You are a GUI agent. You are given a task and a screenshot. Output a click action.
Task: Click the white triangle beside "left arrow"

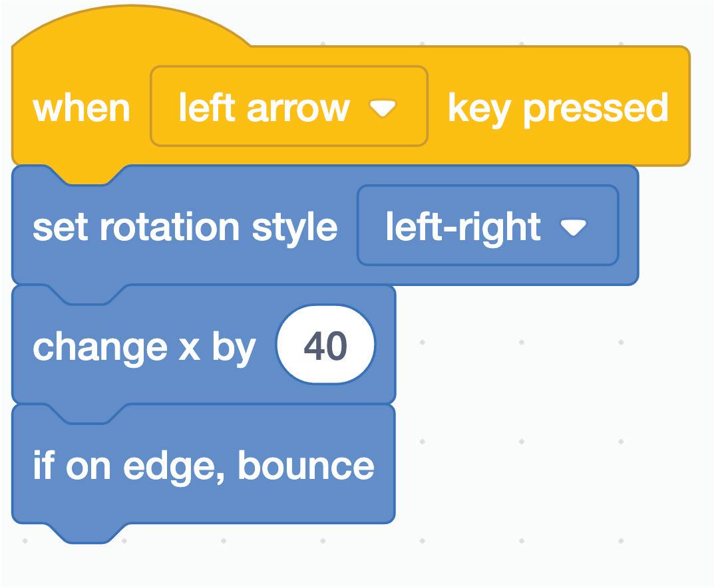click(x=383, y=108)
